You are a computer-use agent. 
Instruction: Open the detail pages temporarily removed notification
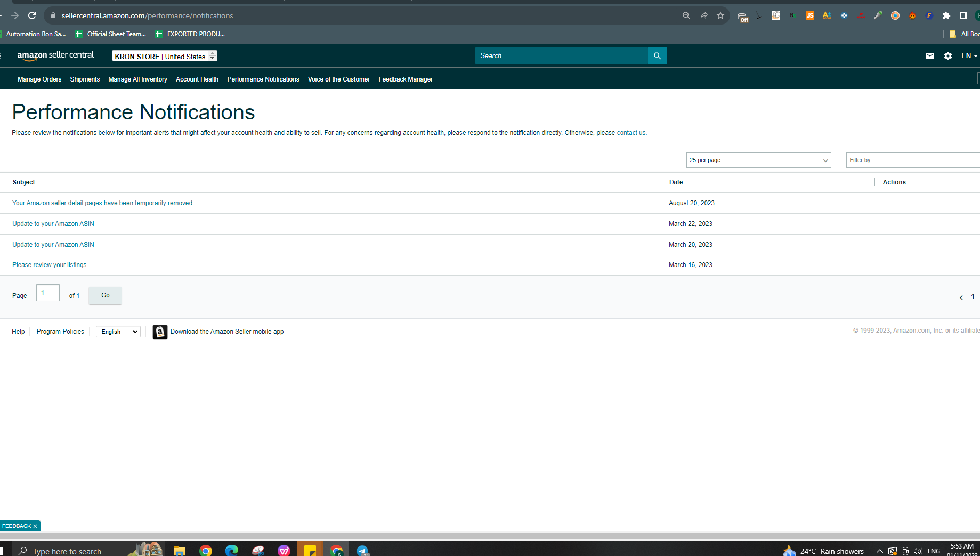(x=102, y=203)
